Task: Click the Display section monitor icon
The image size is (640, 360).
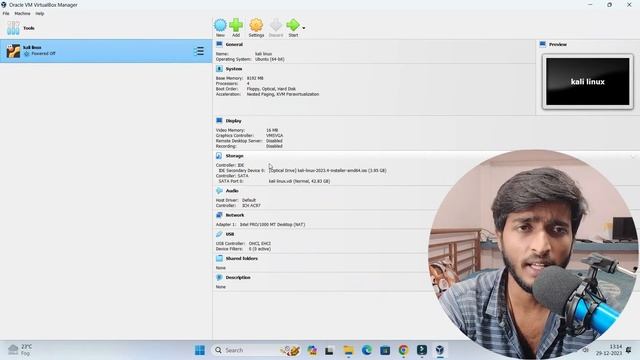Action: (219, 120)
